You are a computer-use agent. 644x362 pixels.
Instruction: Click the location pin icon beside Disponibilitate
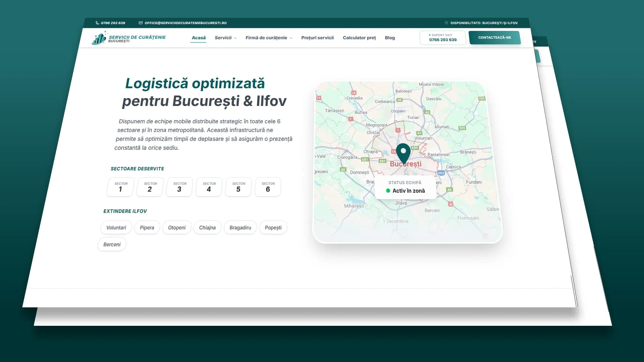pyautogui.click(x=446, y=23)
